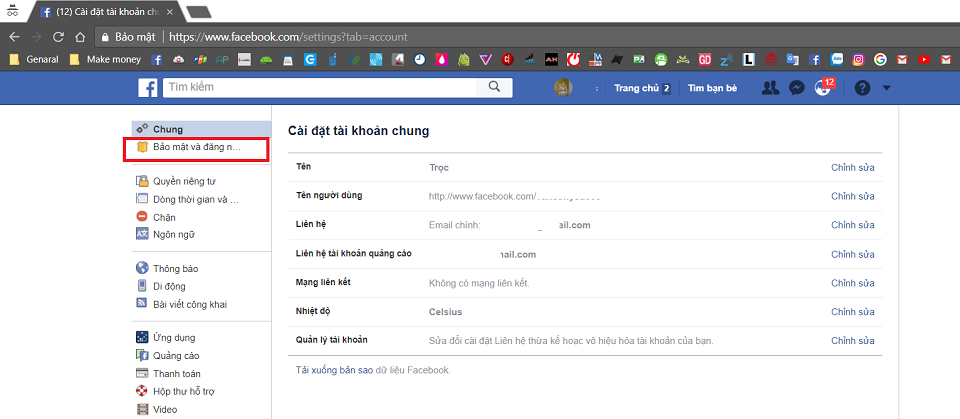960x419 pixels.
Task: Edit Liên hệ tài khoản quảng cáo
Action: point(852,254)
